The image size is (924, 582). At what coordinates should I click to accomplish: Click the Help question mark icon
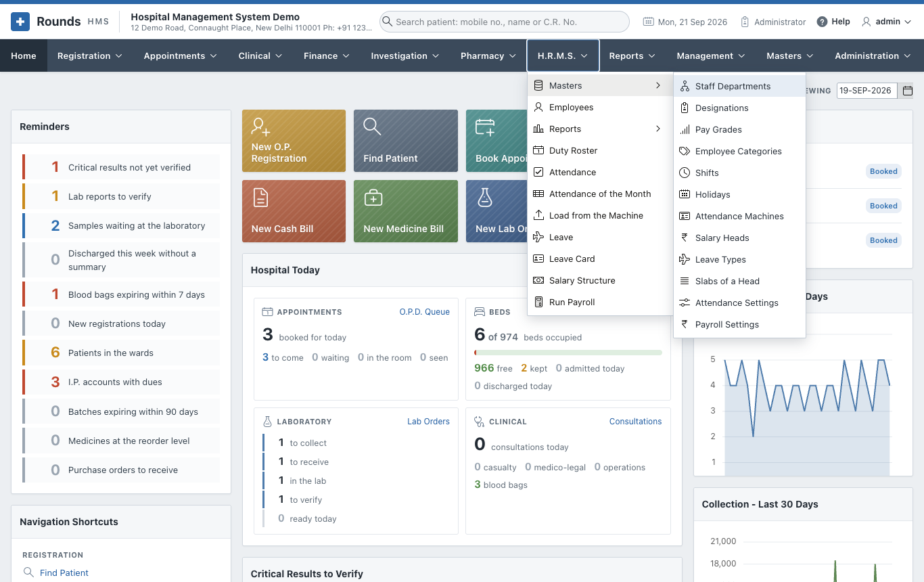coord(822,22)
